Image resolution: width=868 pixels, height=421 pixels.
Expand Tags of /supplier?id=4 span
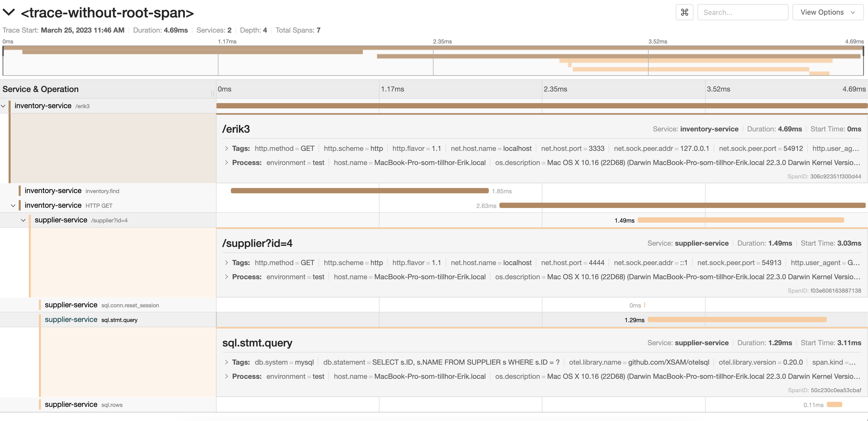coord(227,263)
